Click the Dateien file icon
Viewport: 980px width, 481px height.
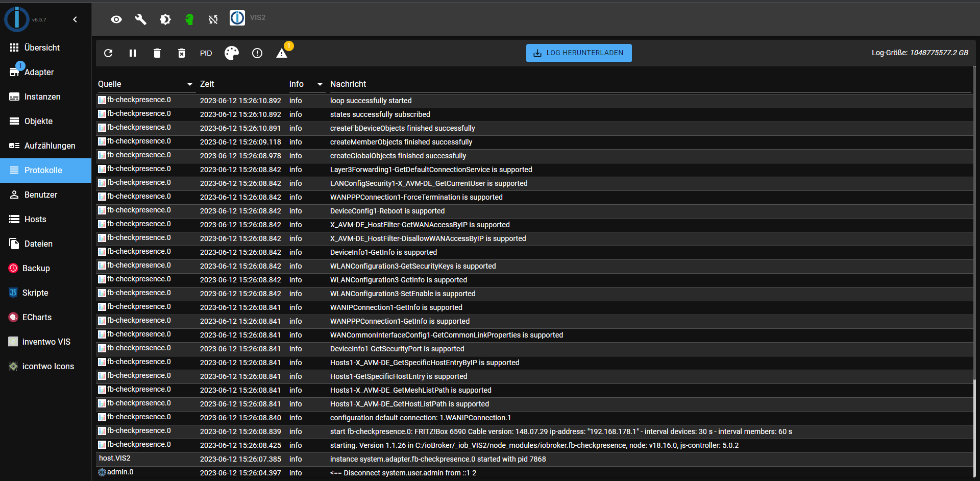tap(14, 244)
